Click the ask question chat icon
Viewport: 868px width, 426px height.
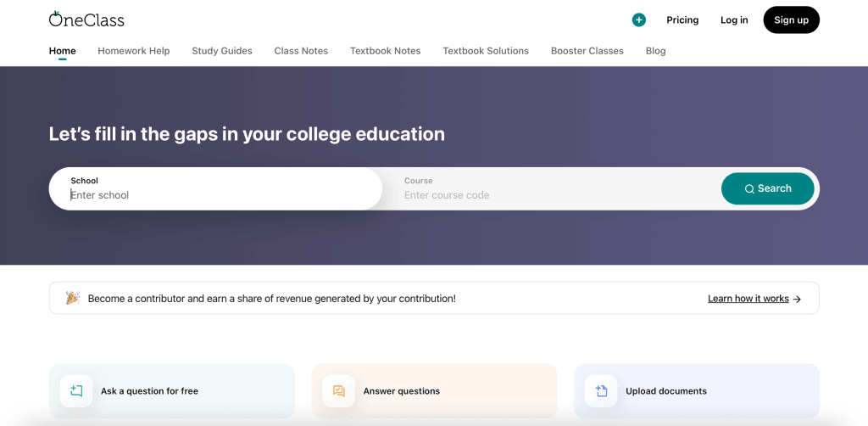[x=76, y=391]
